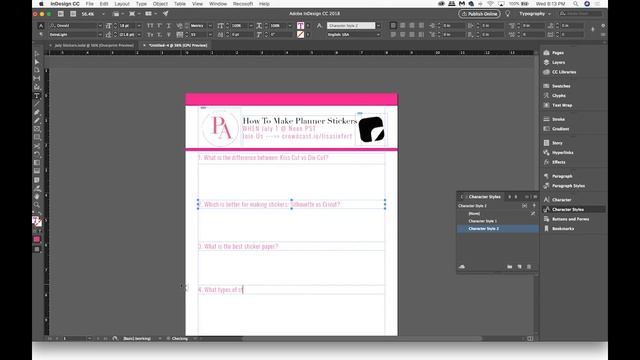Select the Gap tool
Image resolution: width=640 pixels, height=360 pixels.
click(37, 78)
